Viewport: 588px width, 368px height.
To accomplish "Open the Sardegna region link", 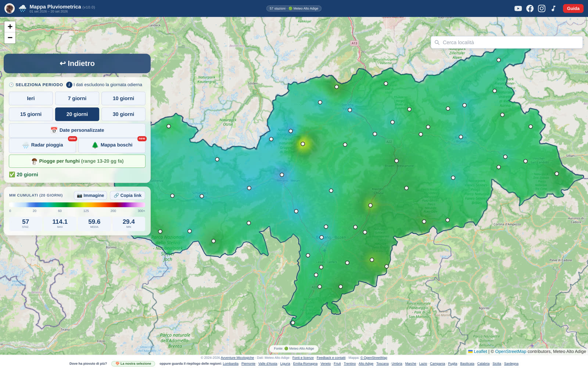I will (511, 364).
